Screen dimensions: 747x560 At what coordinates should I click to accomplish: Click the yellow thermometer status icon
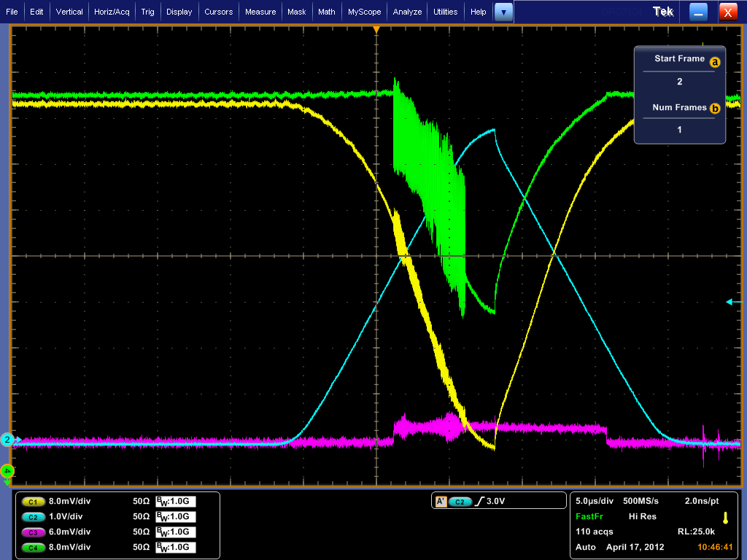[x=725, y=518]
